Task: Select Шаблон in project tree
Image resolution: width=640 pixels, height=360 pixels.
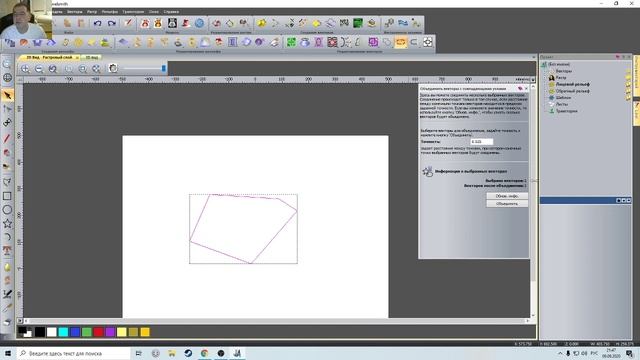Action: click(x=563, y=98)
